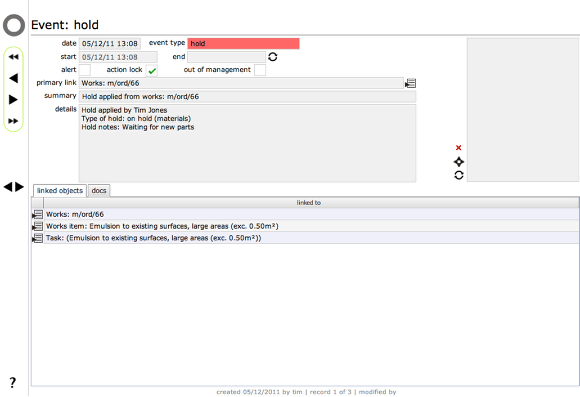
Task: Click the start field
Action: 118,57
